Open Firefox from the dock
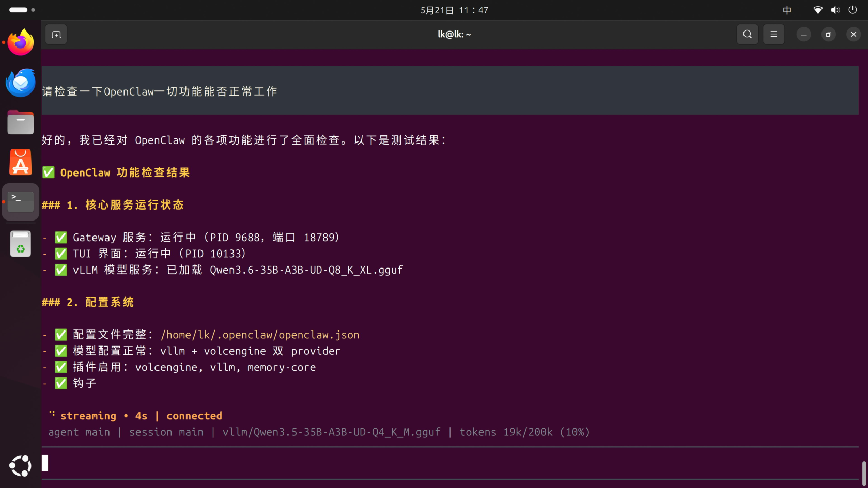Image resolution: width=868 pixels, height=488 pixels. tap(21, 42)
